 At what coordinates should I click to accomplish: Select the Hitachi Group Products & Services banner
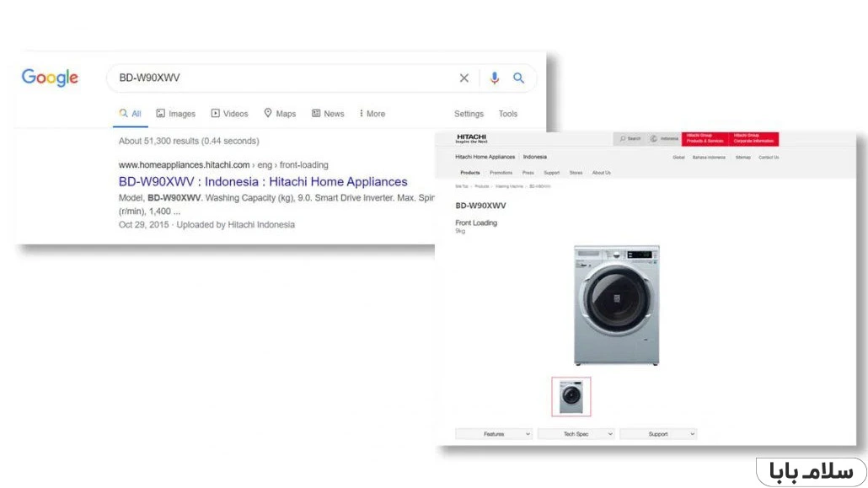[x=706, y=139]
